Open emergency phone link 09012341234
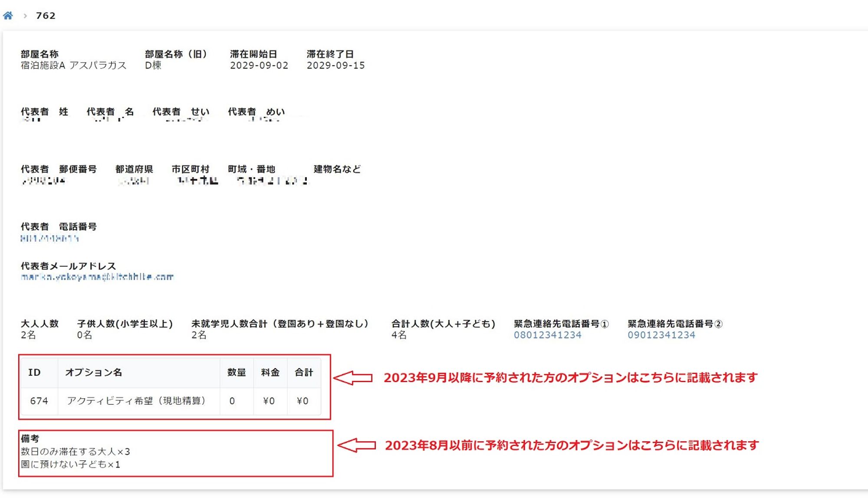This screenshot has height=498, width=868. [x=661, y=335]
